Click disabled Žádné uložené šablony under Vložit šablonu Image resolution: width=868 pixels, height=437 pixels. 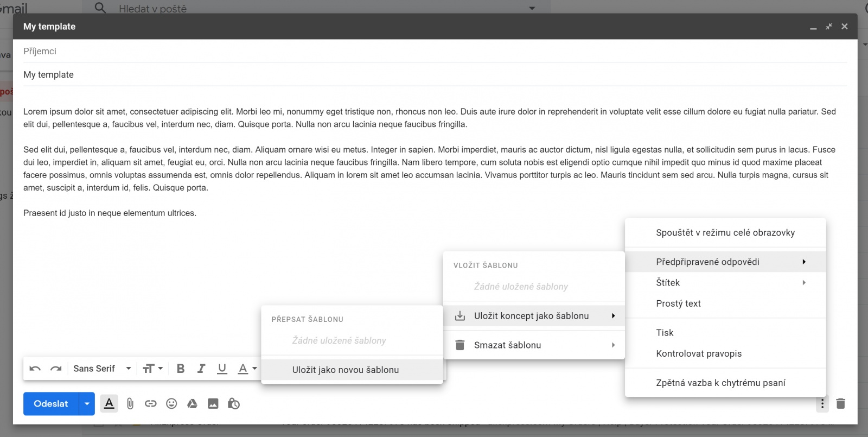tap(521, 287)
